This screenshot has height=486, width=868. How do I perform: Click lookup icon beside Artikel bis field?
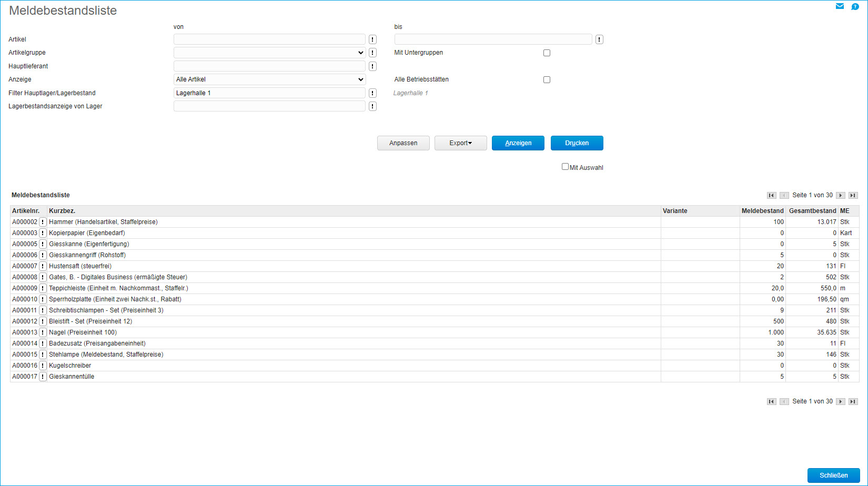[x=599, y=39]
